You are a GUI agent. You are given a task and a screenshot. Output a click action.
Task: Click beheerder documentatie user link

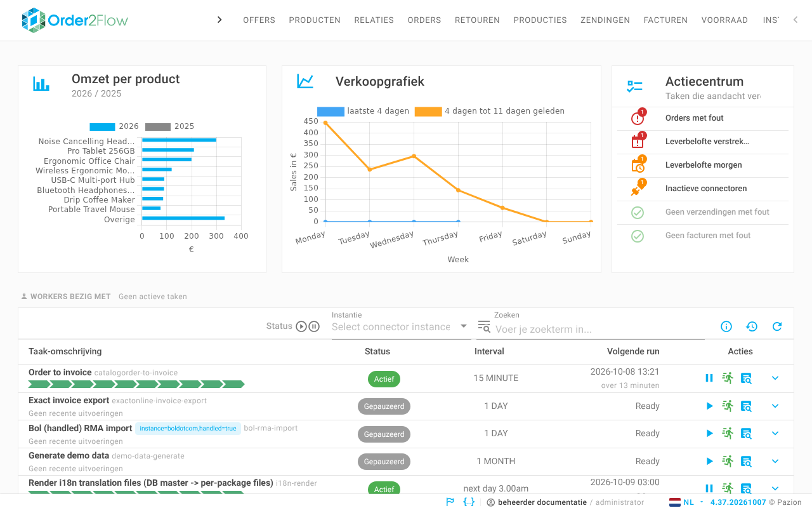click(x=542, y=502)
